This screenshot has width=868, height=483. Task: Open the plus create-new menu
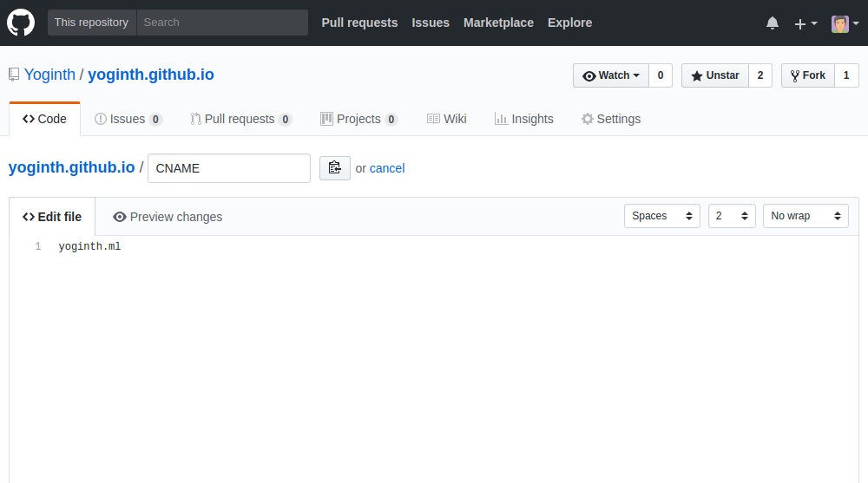coord(806,23)
